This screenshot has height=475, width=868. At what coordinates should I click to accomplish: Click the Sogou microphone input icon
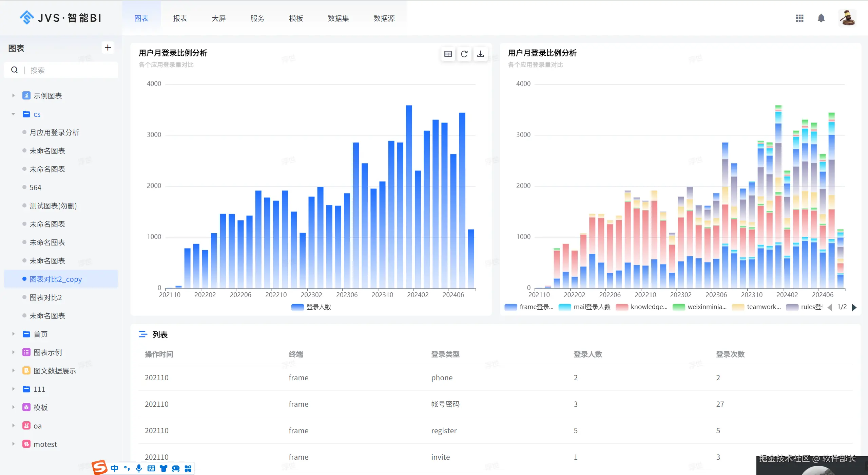coord(139,468)
